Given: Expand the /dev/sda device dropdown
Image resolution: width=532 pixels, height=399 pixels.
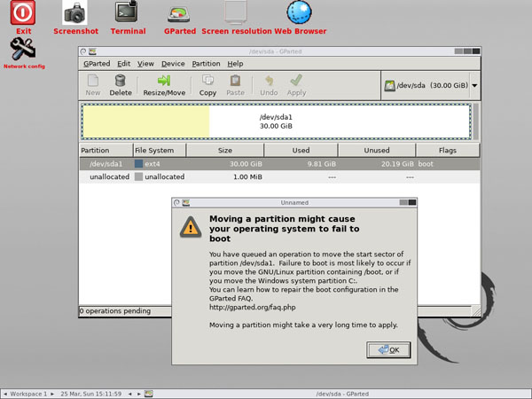Looking at the screenshot, I should tap(474, 85).
